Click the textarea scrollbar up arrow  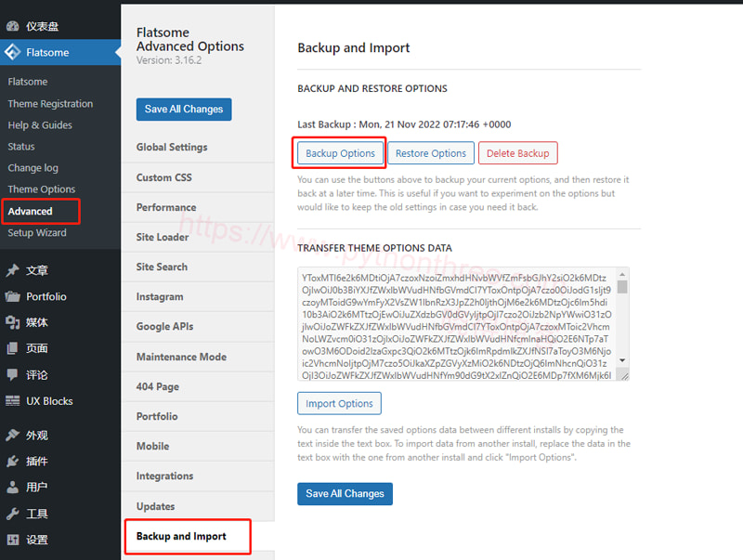click(x=622, y=274)
